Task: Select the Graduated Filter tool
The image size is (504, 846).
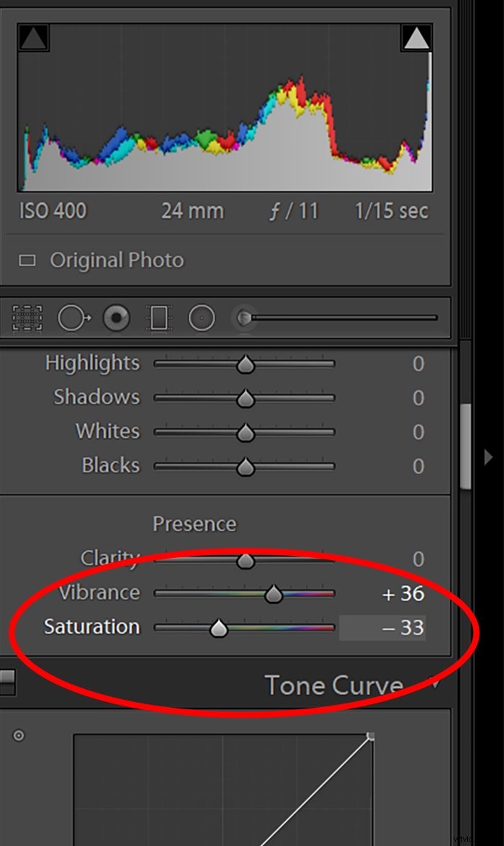Action: point(159,318)
